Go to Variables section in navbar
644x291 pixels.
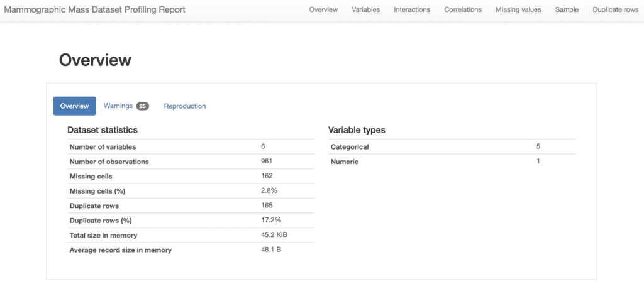(x=365, y=9)
